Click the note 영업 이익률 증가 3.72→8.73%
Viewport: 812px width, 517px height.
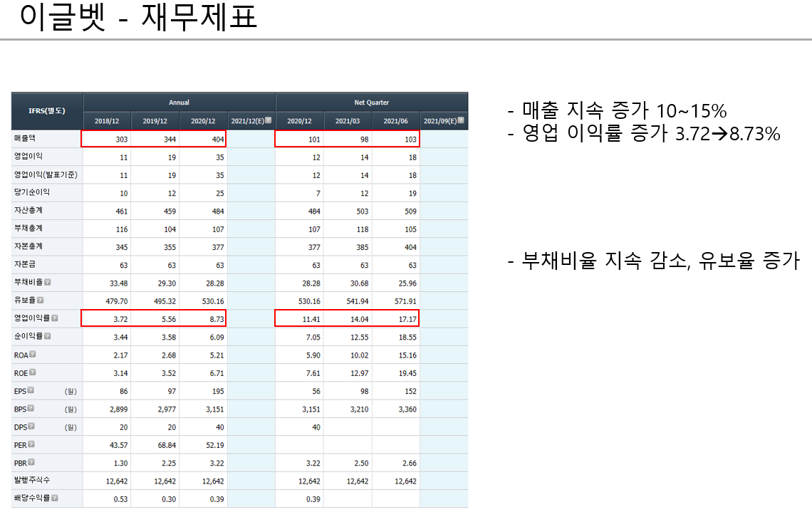tap(644, 133)
